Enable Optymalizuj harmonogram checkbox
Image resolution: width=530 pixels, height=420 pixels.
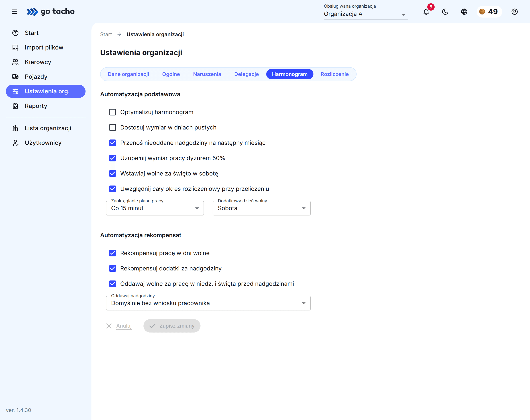click(113, 112)
